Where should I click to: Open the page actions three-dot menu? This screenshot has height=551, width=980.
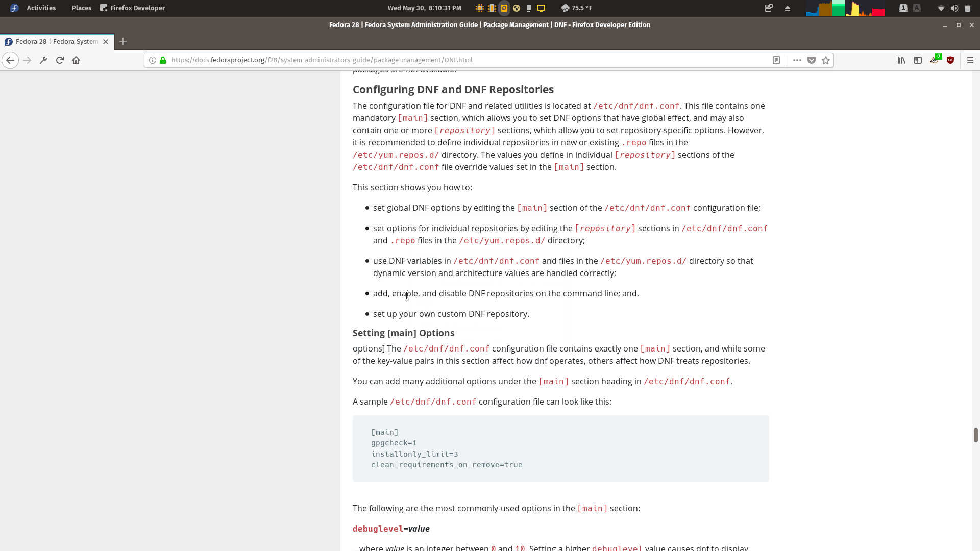pos(797,60)
